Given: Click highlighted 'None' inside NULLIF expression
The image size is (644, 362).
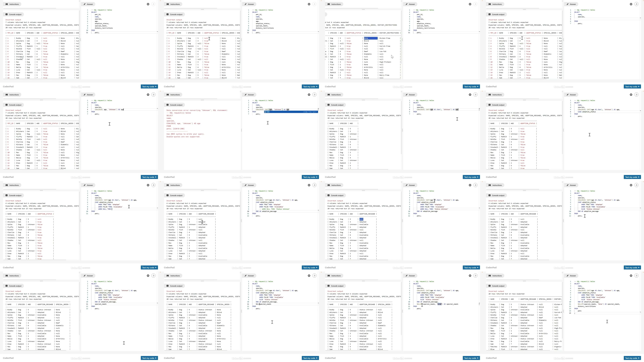Looking at the screenshot, I should [439, 304].
